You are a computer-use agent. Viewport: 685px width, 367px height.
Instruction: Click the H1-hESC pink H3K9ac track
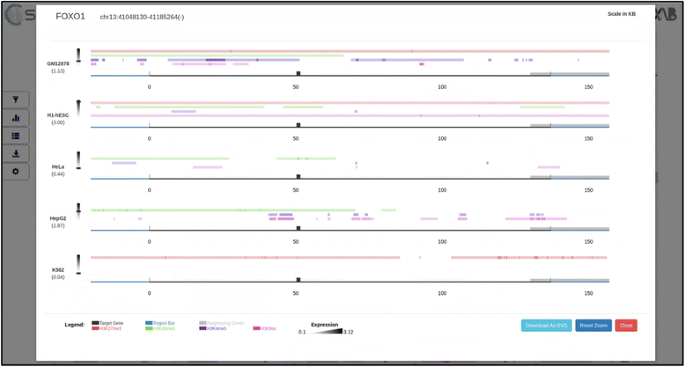coord(350,116)
